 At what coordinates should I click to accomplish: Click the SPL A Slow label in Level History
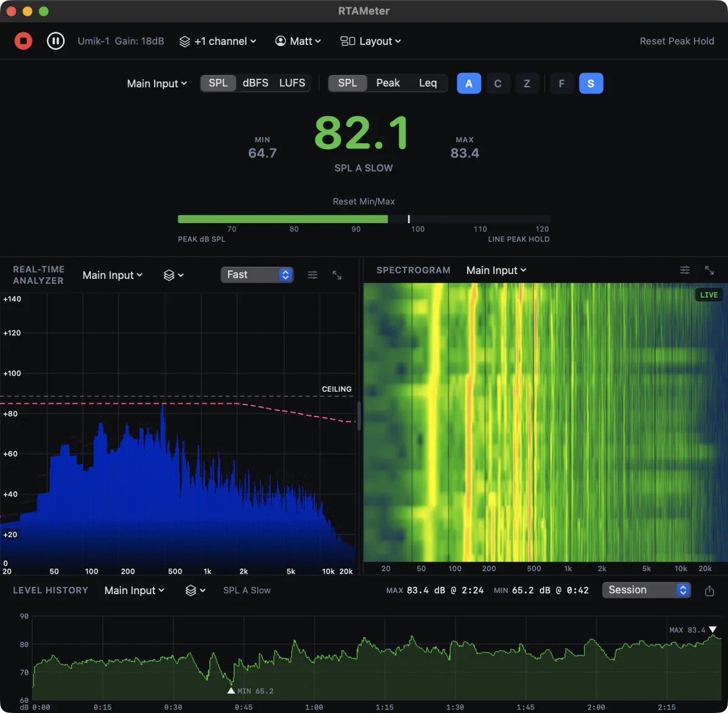pos(247,591)
